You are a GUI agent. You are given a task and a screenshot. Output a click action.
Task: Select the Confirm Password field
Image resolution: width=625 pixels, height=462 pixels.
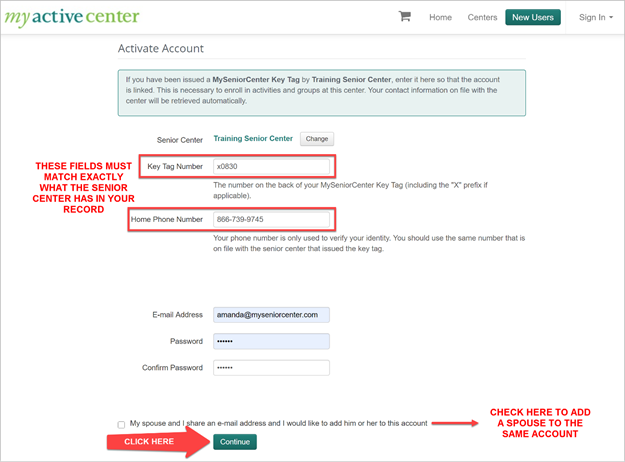click(271, 368)
